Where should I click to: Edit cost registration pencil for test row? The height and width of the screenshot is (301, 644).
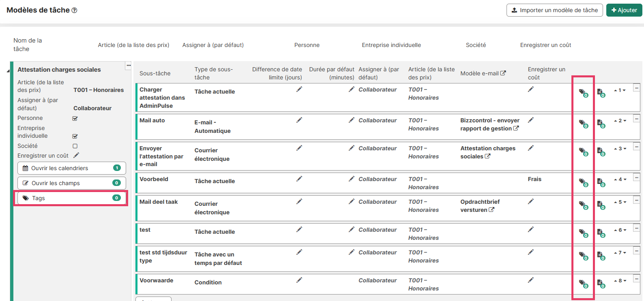coord(530,229)
